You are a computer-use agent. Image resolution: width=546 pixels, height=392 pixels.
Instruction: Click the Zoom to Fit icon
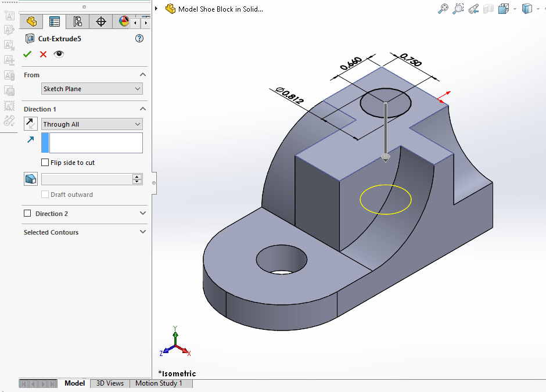point(443,9)
